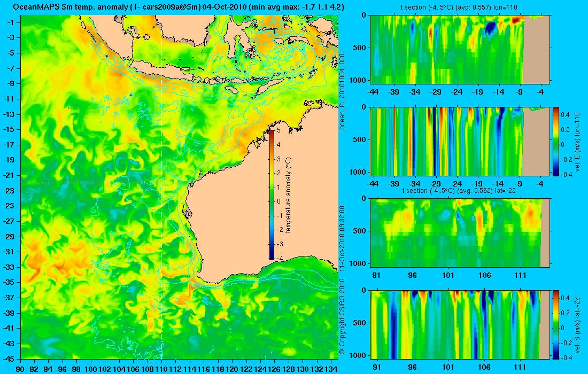Click the '© Copyright CSIRO 2010' text
This screenshot has width=588, height=374.
click(342, 317)
